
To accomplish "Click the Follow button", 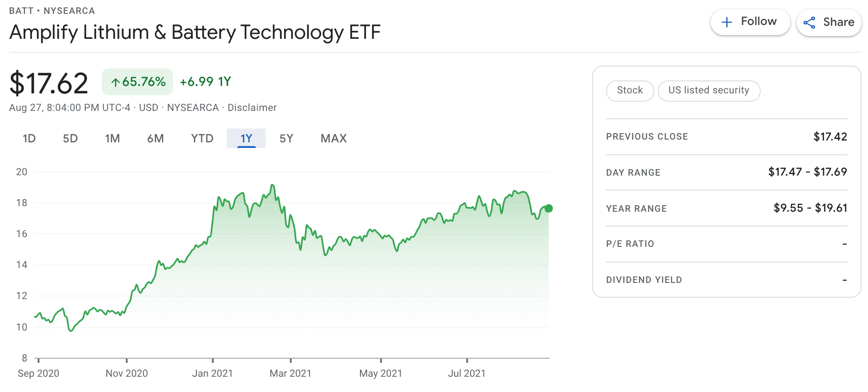I will (750, 22).
